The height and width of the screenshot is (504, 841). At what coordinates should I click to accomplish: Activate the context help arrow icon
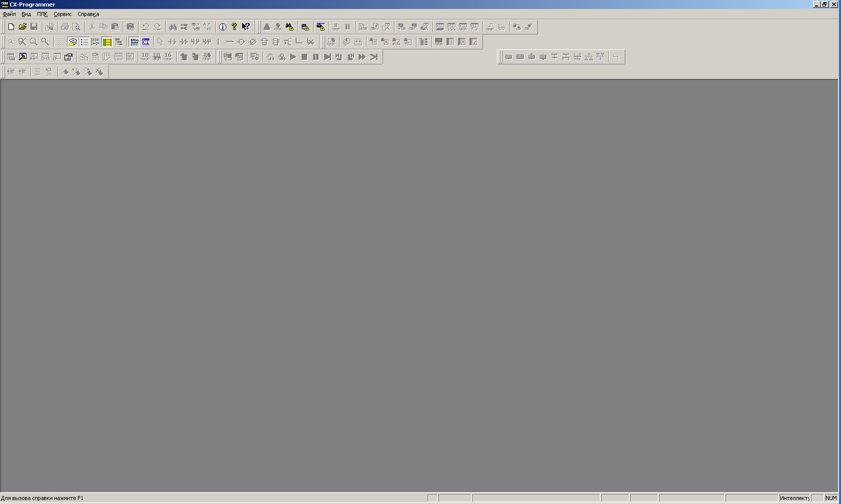(246, 27)
